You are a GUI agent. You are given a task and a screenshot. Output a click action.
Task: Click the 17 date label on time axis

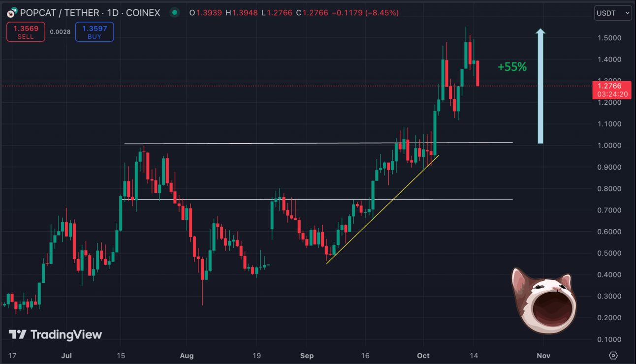[12, 356]
